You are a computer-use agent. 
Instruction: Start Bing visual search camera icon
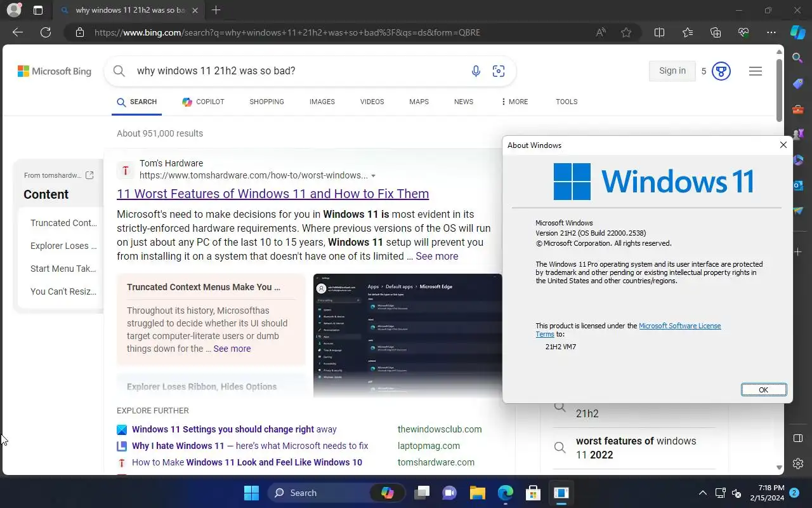point(499,71)
